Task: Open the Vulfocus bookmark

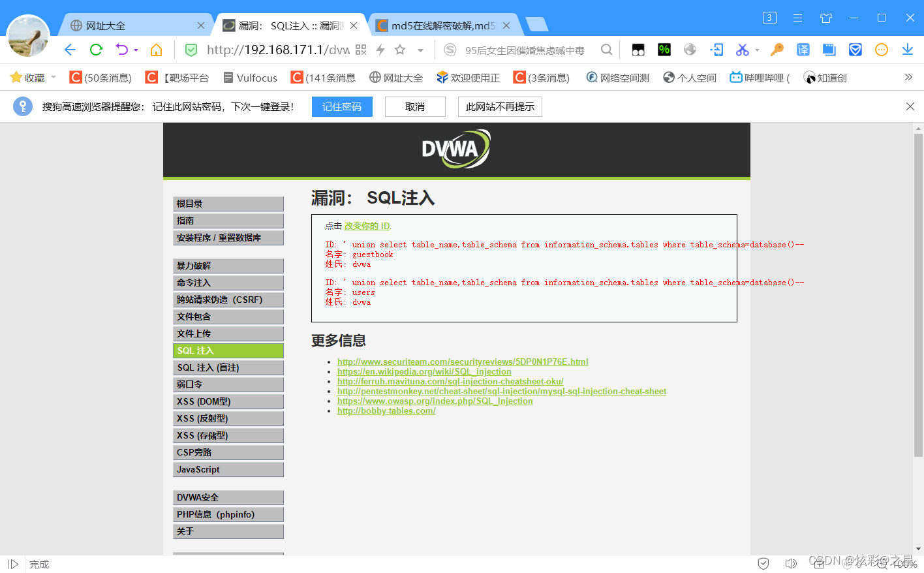Action: [250, 78]
